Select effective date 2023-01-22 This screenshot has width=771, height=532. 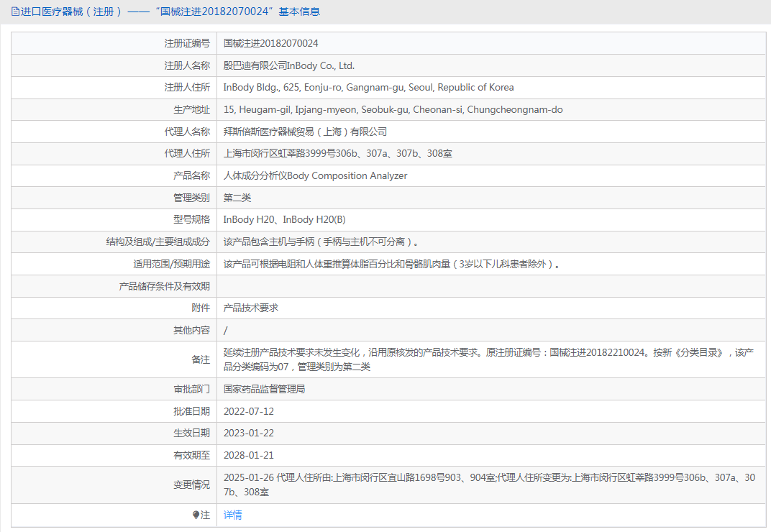[x=249, y=434]
